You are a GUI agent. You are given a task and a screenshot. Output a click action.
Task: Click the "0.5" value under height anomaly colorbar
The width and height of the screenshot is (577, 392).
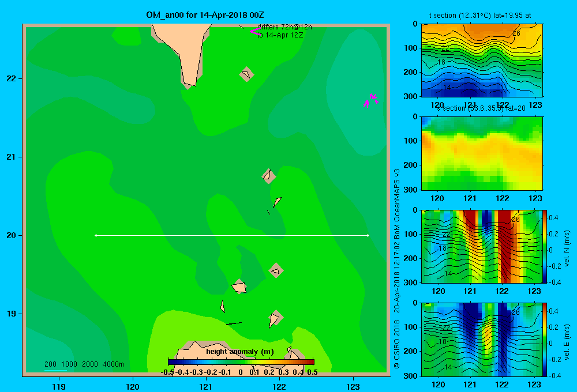click(312, 372)
